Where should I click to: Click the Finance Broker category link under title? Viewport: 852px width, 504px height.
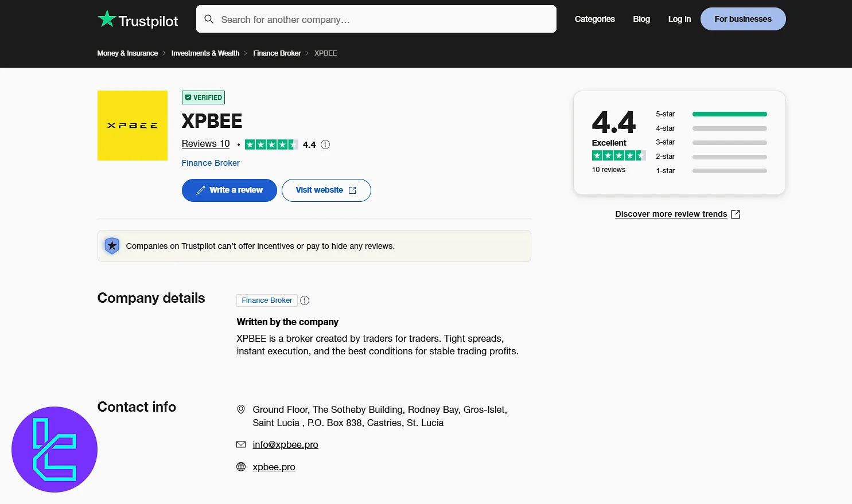pyautogui.click(x=211, y=163)
